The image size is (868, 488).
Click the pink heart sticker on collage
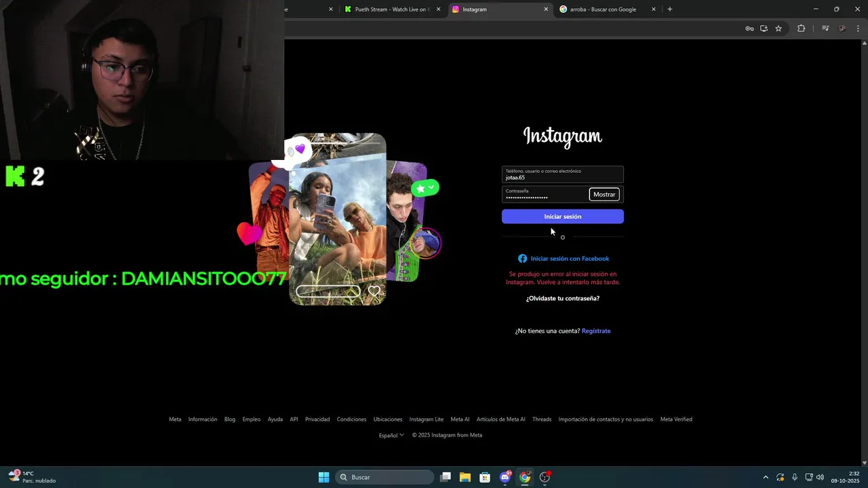pos(249,234)
